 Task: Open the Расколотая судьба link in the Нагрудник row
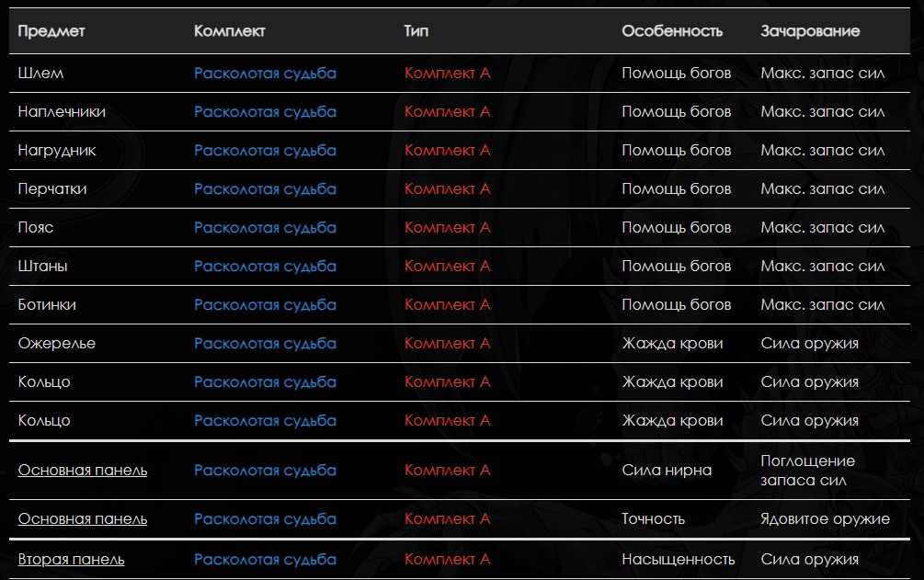pyautogui.click(x=265, y=151)
